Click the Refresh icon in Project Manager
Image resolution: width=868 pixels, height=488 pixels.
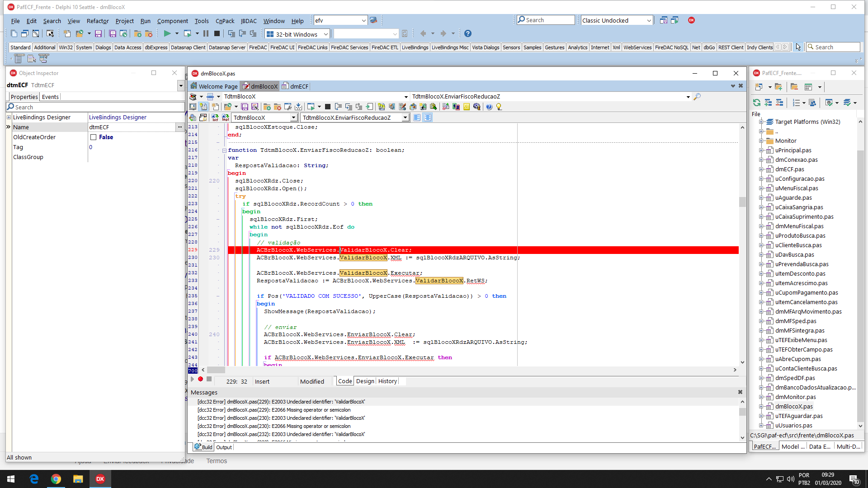click(756, 103)
